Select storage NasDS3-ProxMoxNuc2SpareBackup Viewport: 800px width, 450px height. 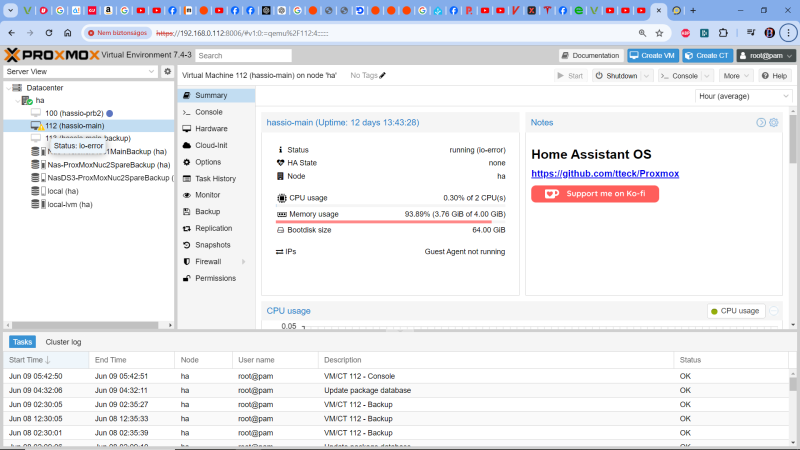108,178
